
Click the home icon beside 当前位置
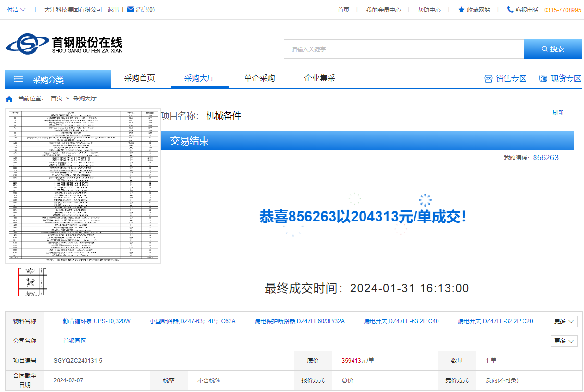[9, 98]
